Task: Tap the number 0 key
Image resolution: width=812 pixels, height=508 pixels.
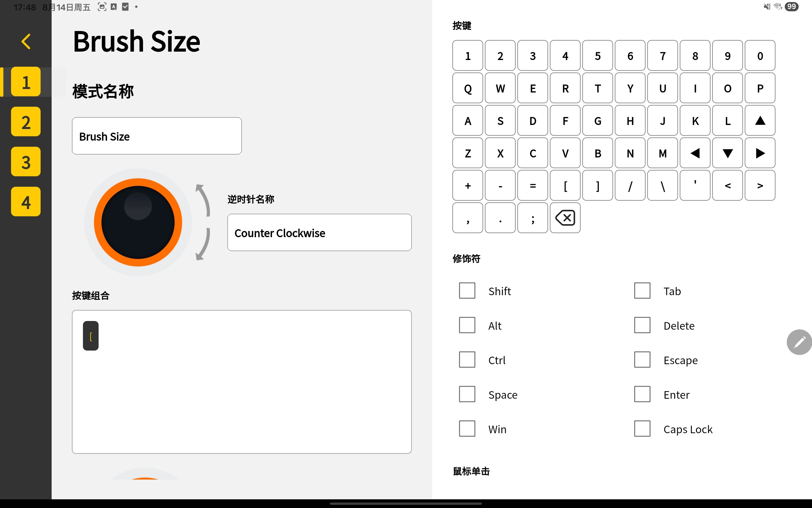Action: 760,56
